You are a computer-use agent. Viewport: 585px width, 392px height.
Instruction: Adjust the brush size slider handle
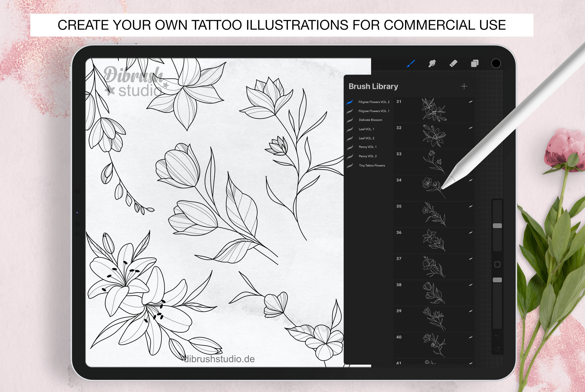(x=497, y=226)
